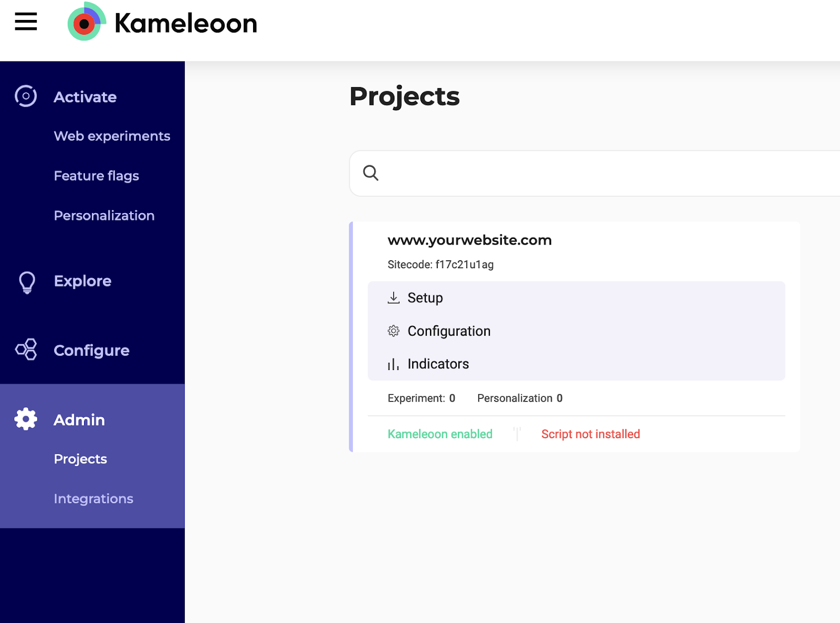Select the Admin gear icon

(25, 419)
